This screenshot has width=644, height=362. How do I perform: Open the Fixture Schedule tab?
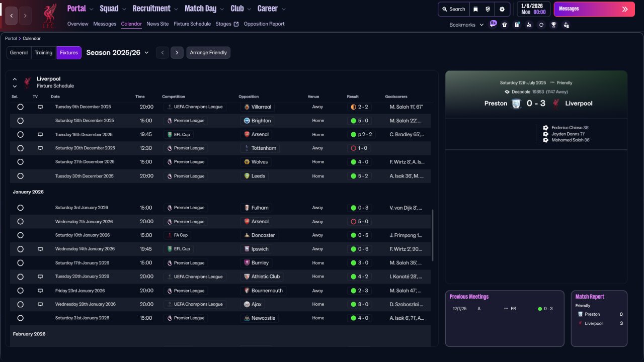pyautogui.click(x=192, y=24)
